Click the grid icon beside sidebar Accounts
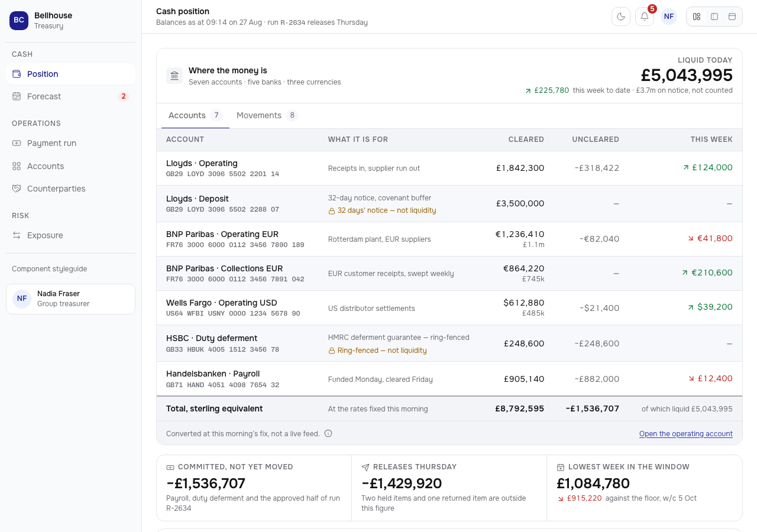Image resolution: width=757 pixels, height=532 pixels. tap(17, 166)
